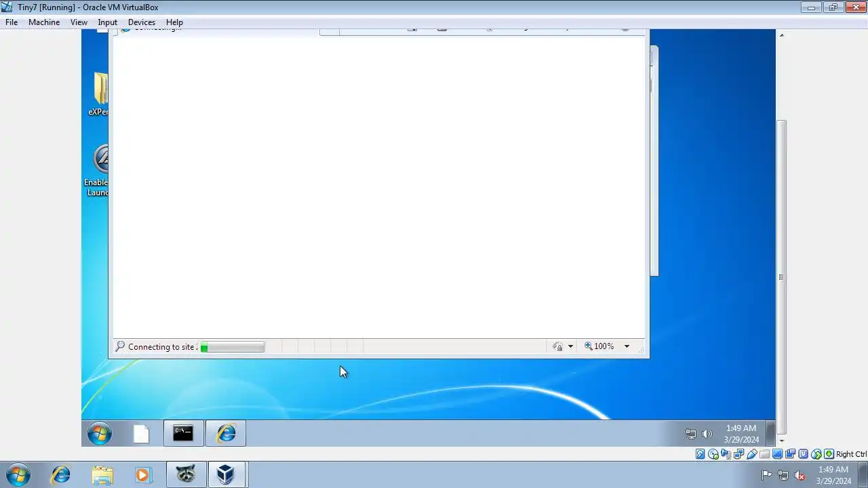Viewport: 868px width, 488px height.
Task: Expand the zoom level dropdown arrow
Action: pyautogui.click(x=627, y=346)
